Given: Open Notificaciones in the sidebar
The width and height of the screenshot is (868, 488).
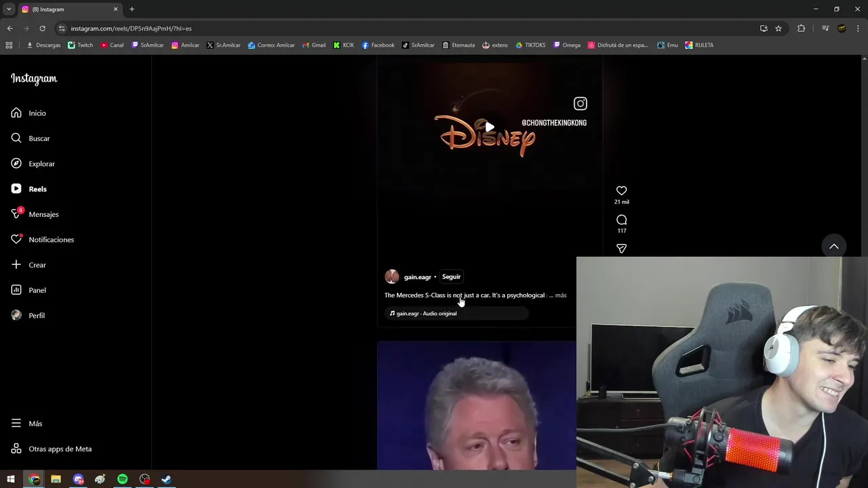Looking at the screenshot, I should [x=42, y=240].
